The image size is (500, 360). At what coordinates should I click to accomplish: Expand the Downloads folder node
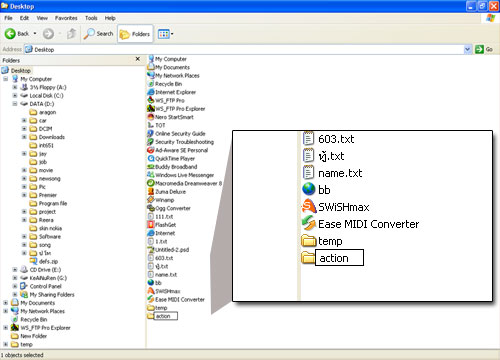point(24,137)
